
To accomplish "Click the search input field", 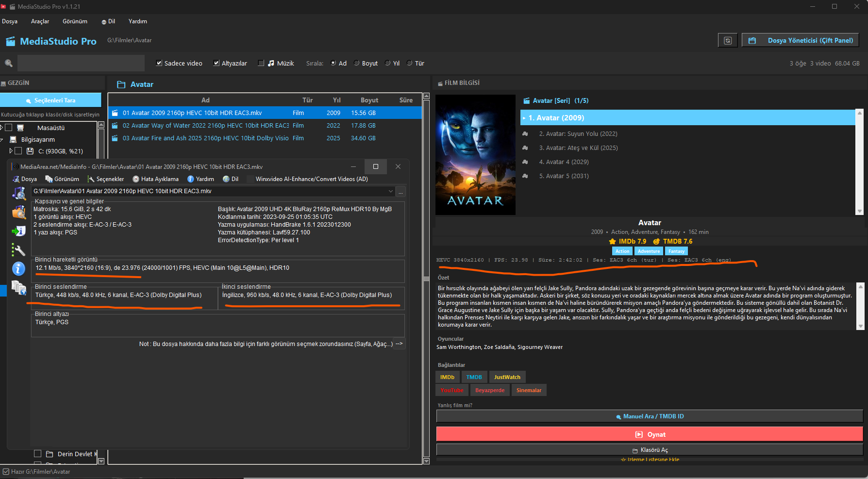I will (81, 63).
